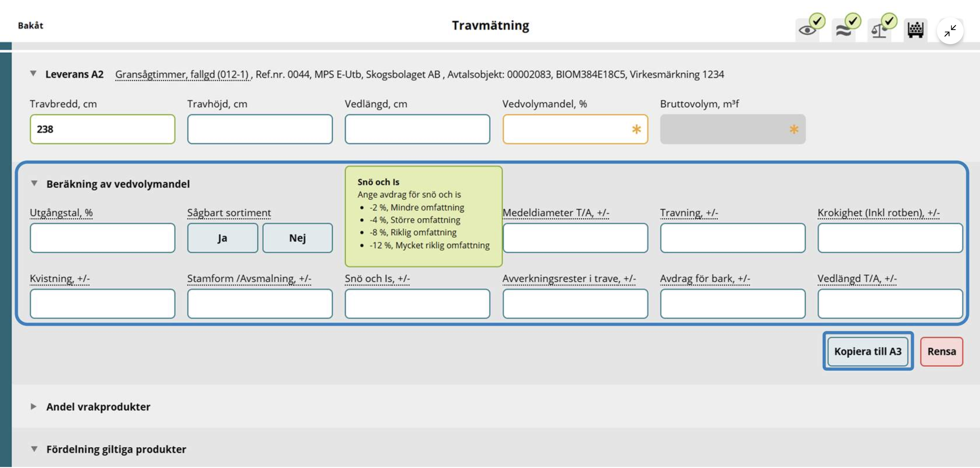Open the wavy lines step icon
Image resolution: width=980 pixels, height=468 pixels.
[x=843, y=30]
